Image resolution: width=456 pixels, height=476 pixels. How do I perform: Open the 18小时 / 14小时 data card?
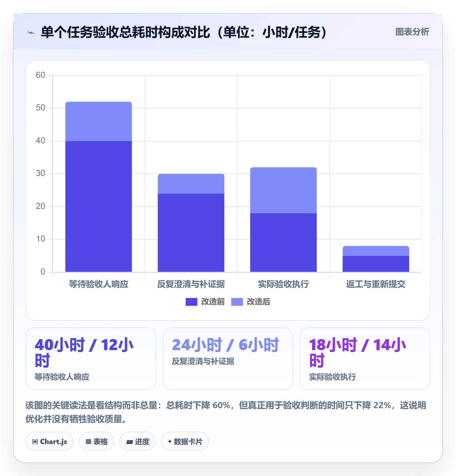pyautogui.click(x=365, y=359)
